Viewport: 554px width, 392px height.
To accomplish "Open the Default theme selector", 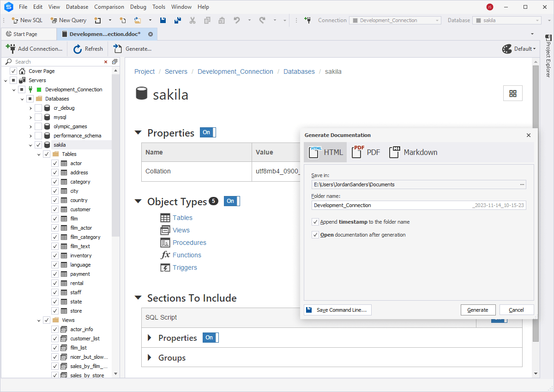I will [x=519, y=48].
